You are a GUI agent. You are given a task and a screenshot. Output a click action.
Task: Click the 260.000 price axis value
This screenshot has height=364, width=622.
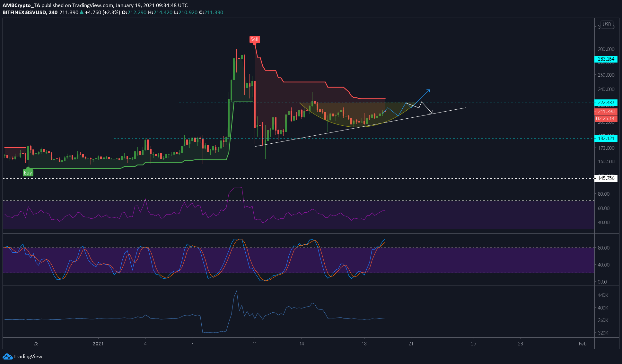pyautogui.click(x=606, y=75)
